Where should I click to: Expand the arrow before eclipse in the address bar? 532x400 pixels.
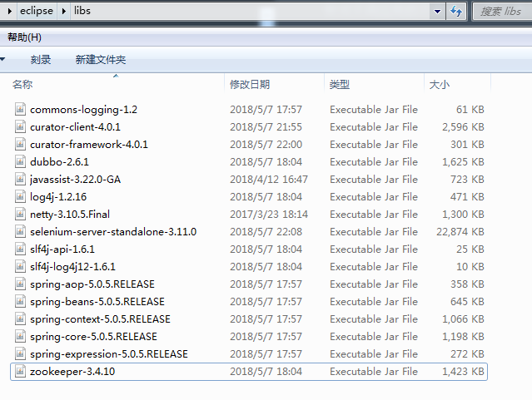10,11
